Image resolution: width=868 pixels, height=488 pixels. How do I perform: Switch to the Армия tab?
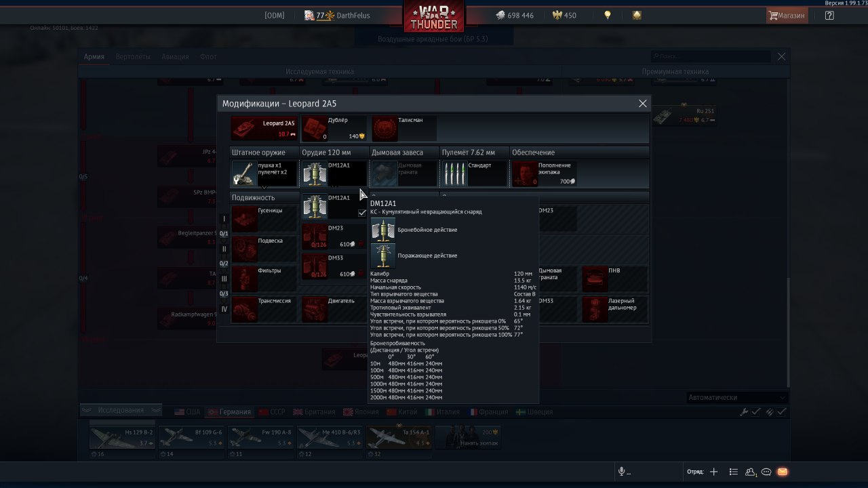[x=94, y=57]
